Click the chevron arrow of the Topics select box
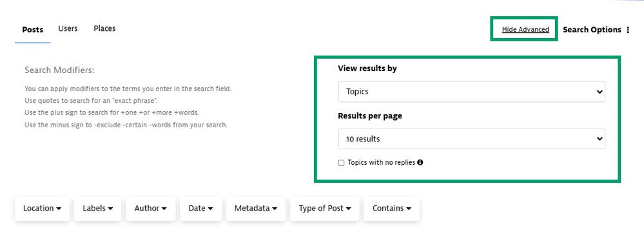Viewport: 644px width, 239px height. (x=599, y=92)
